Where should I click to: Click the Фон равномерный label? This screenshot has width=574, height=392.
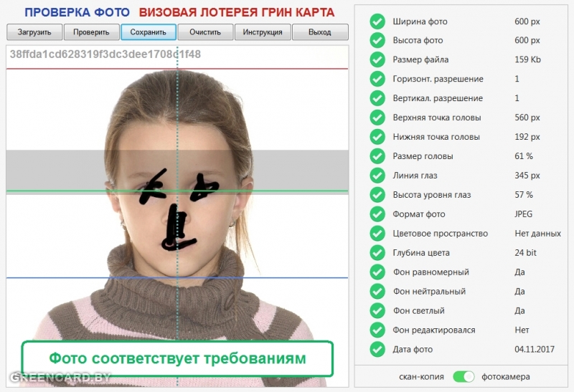tap(431, 272)
